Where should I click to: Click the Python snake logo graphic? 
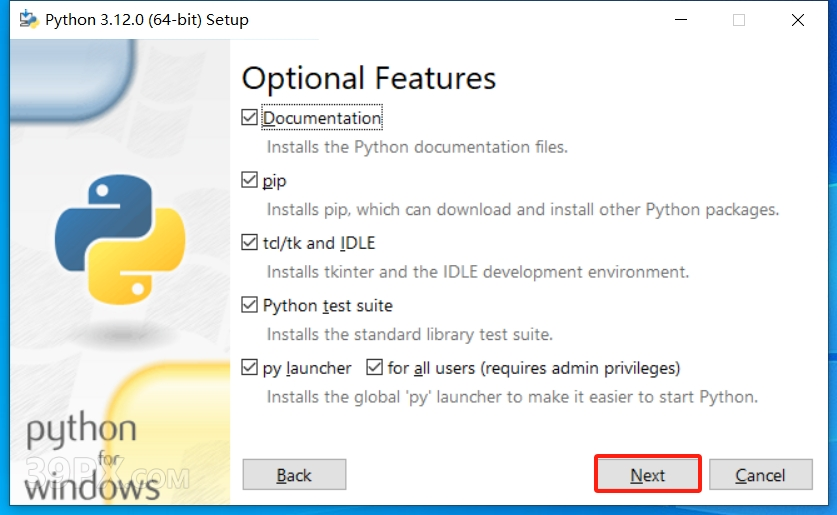(x=120, y=240)
